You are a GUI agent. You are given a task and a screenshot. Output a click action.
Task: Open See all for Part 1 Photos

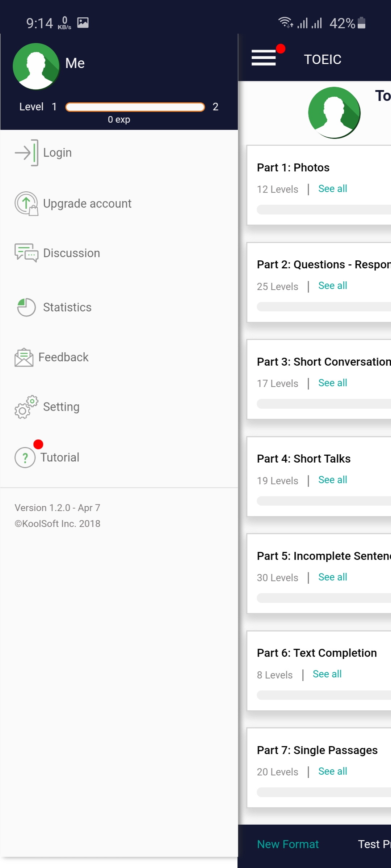coord(332,189)
